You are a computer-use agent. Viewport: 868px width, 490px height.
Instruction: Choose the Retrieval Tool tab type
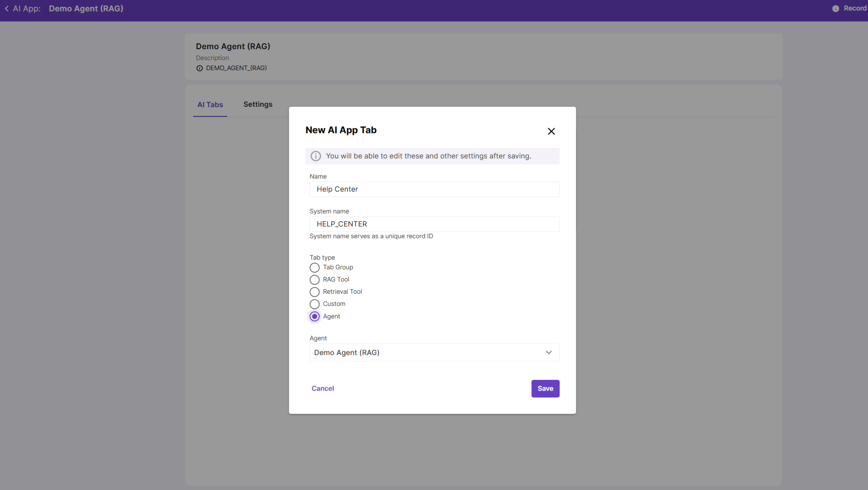pos(314,292)
